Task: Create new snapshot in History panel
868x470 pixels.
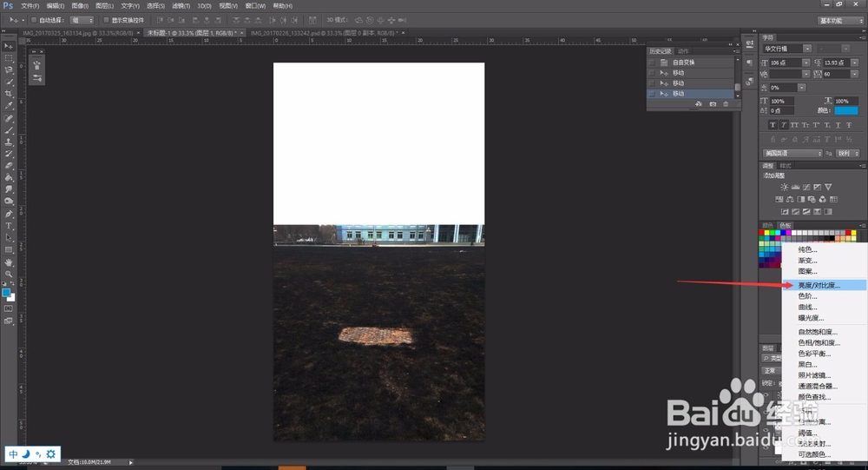Action: 713,104
